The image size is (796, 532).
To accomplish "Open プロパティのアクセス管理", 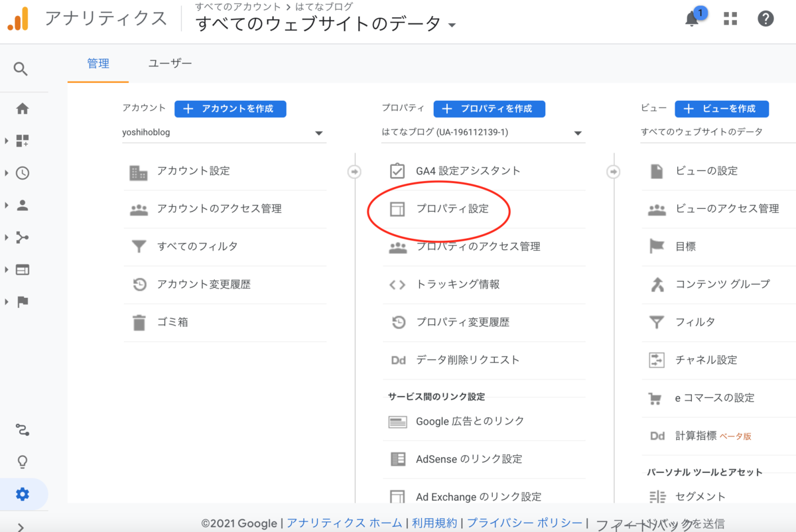I will coord(478,247).
